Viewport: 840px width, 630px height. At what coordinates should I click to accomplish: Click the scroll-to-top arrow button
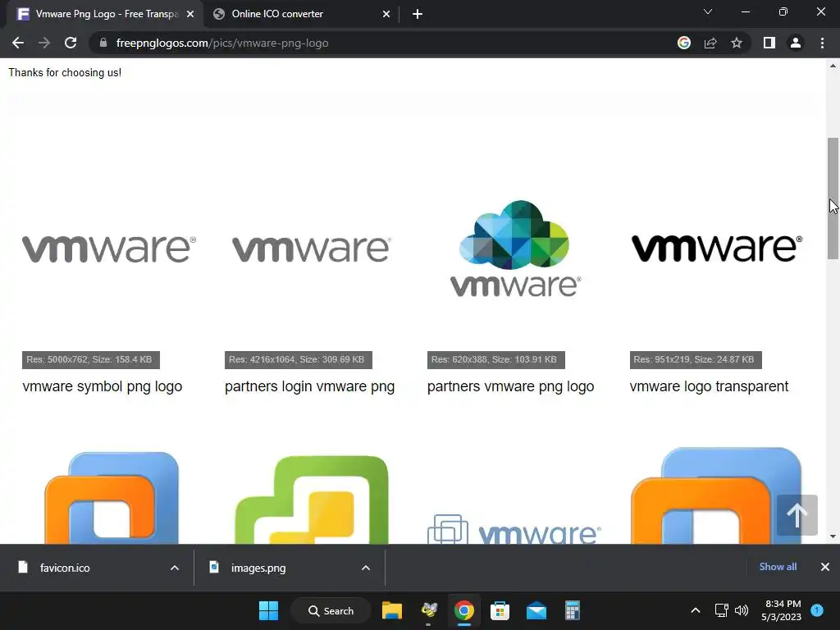pos(797,515)
